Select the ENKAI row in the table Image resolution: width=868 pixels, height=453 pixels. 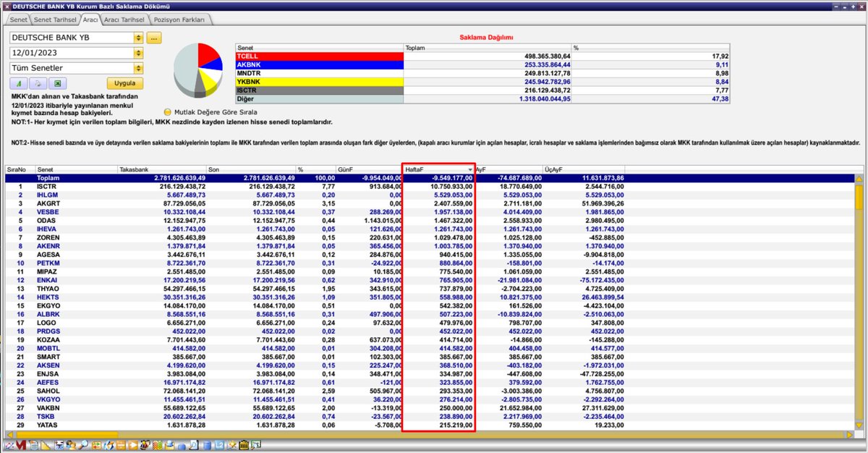(x=430, y=279)
